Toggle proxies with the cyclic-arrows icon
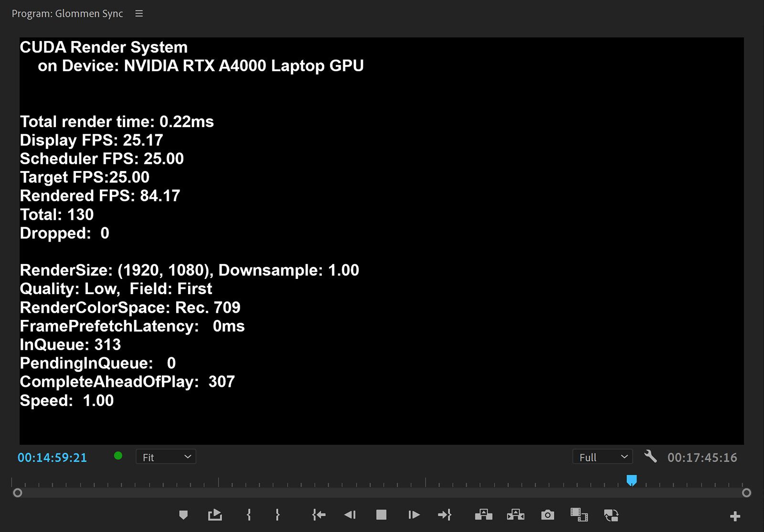764x532 pixels. point(611,515)
